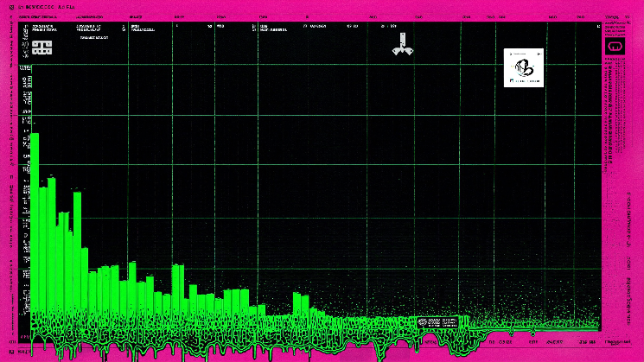The height and width of the screenshot is (362, 644).
Task: Click the pink rounded socket icon
Action: point(615,47)
